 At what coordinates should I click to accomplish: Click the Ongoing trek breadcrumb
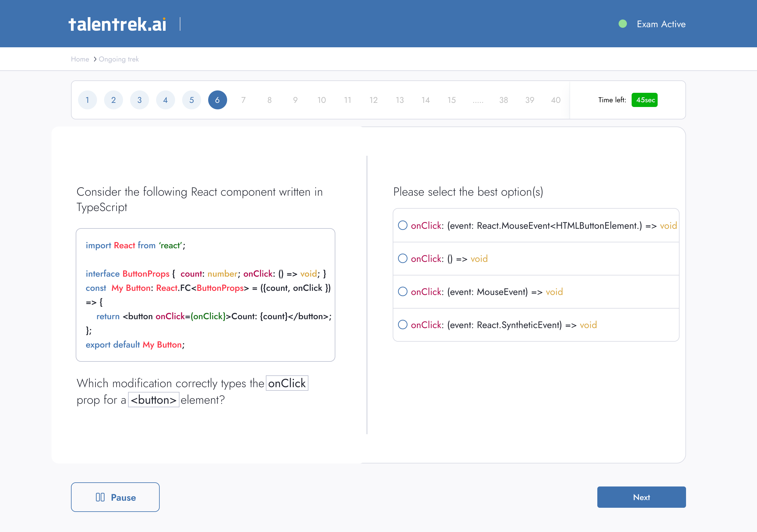tap(119, 59)
